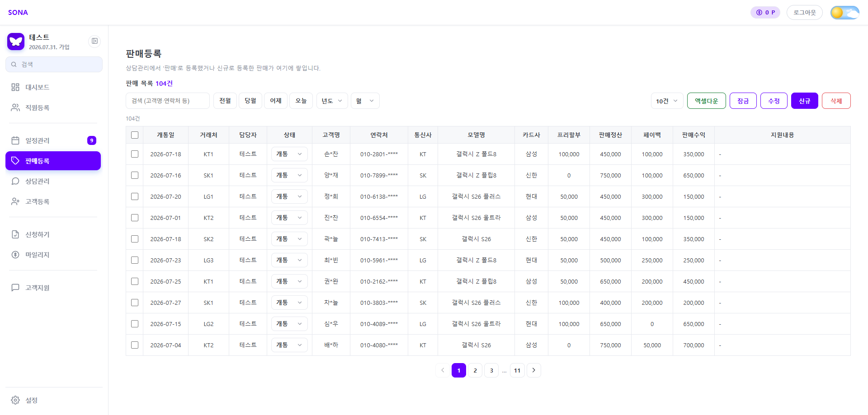Open 상태 dropdown for 손*찬 row
The width and height of the screenshot is (868, 415).
click(x=289, y=154)
